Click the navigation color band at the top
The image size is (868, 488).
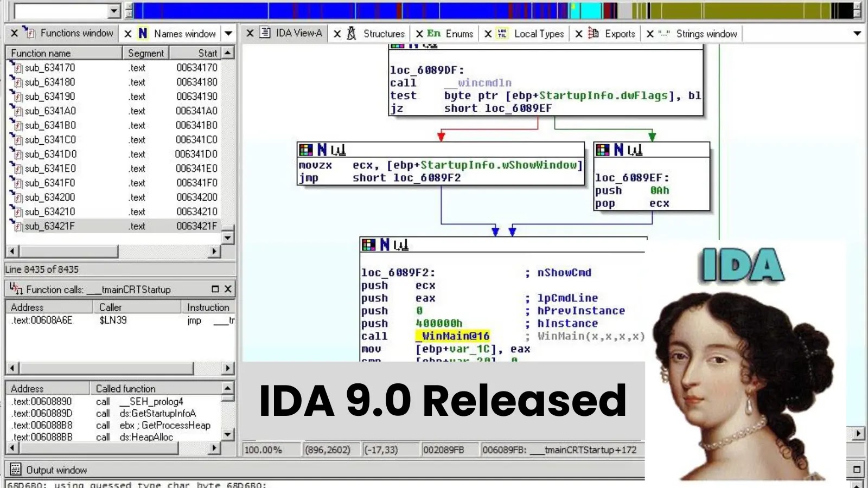pos(494,10)
